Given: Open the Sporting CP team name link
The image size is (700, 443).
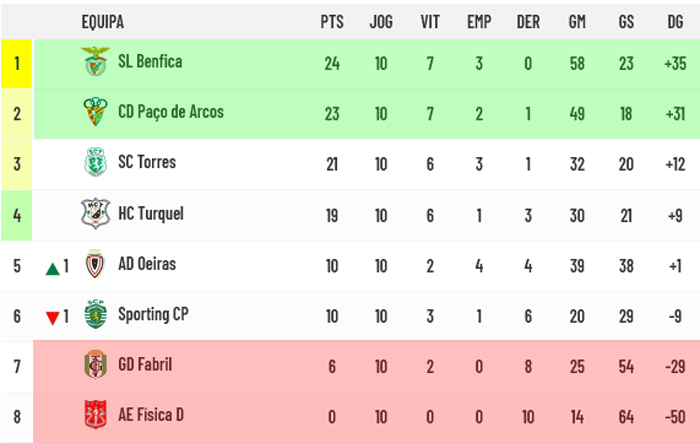Looking at the screenshot, I should pos(153,314).
